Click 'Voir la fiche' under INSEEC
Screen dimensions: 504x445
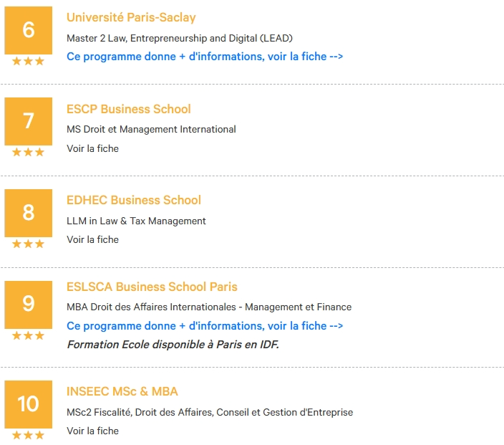[92, 431]
